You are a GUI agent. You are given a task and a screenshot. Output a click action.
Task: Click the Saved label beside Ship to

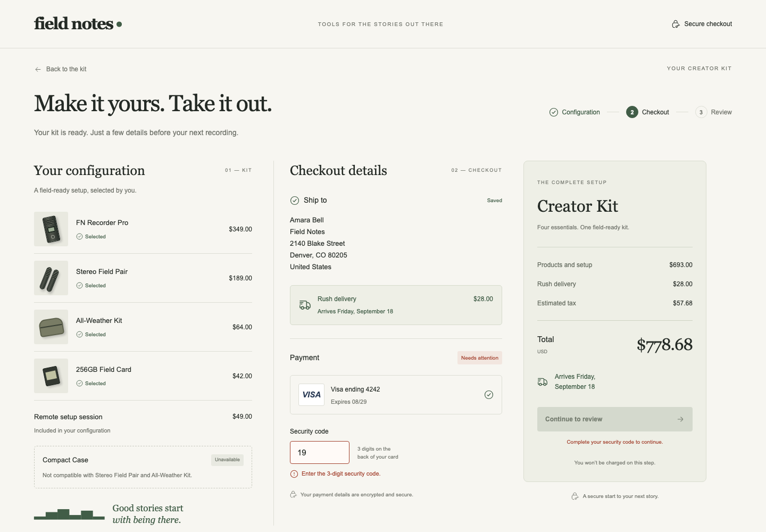[495, 201]
